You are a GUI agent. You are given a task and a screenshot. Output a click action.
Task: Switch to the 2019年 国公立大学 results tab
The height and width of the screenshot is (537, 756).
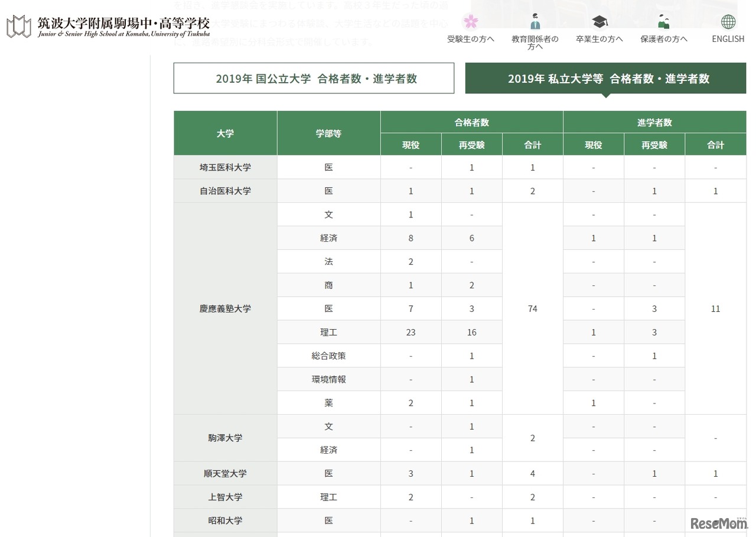coord(314,77)
